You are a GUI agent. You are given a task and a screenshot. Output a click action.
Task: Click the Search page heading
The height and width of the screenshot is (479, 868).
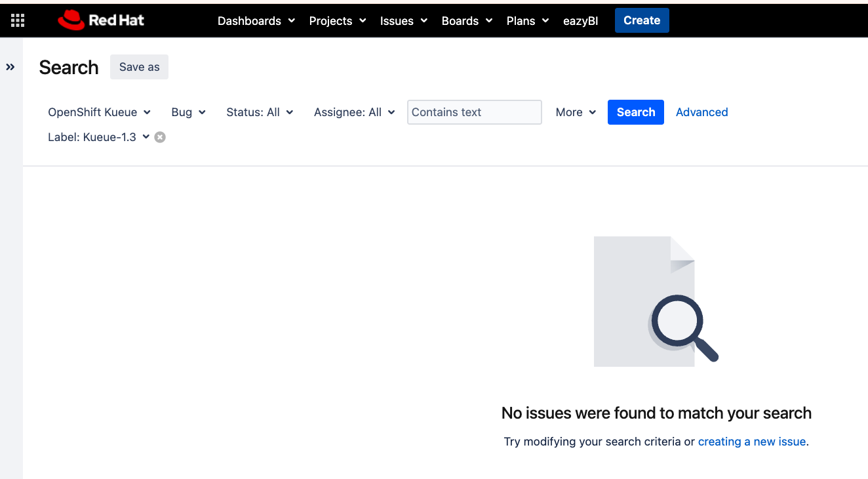click(x=69, y=67)
